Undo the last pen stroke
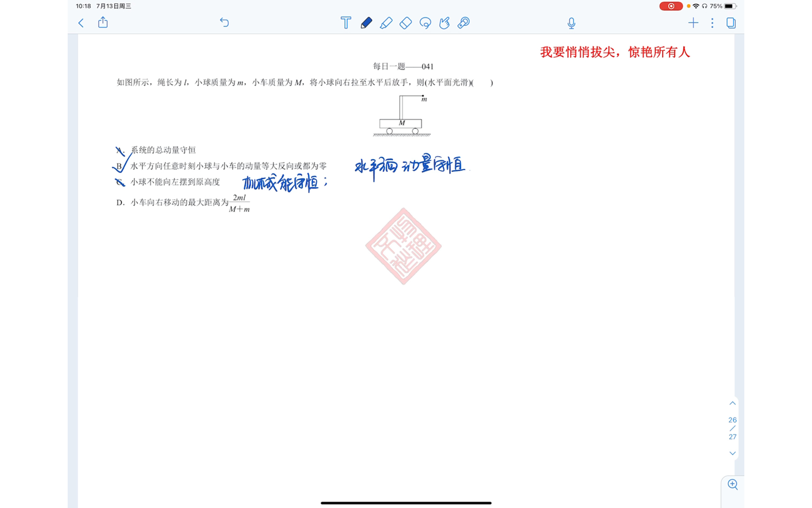 [x=224, y=23]
